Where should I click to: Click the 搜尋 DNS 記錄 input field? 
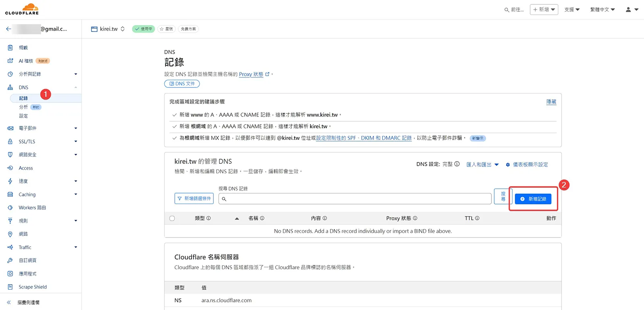[x=355, y=199]
